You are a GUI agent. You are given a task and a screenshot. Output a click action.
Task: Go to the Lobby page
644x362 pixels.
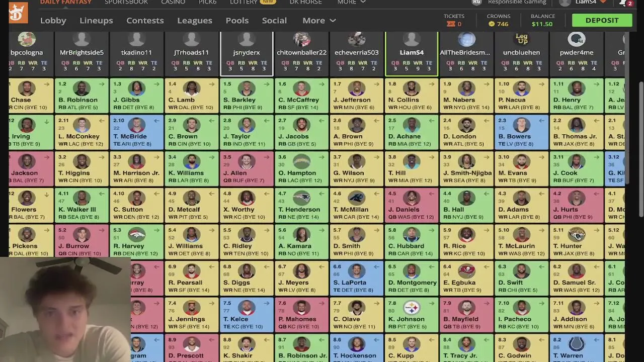click(53, 20)
